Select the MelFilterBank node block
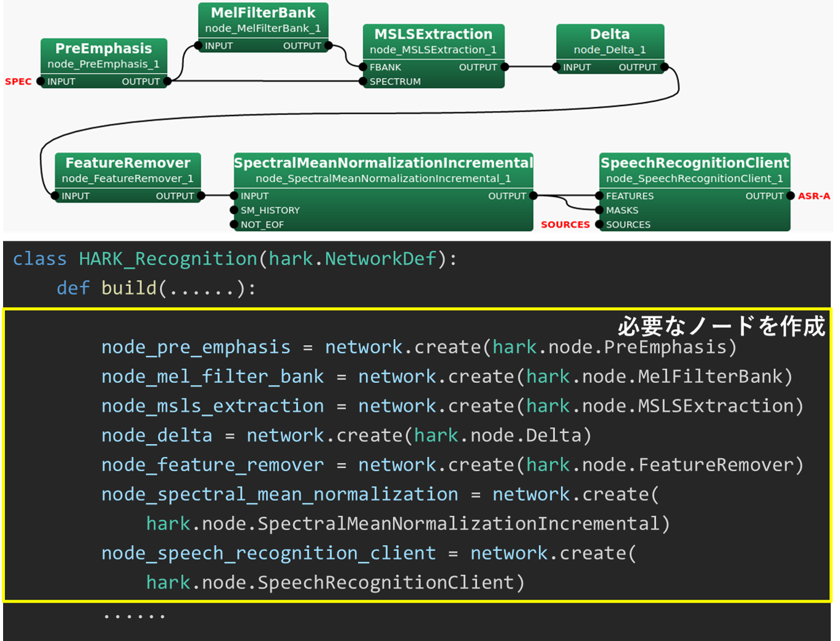The height and width of the screenshot is (641, 840). (x=263, y=28)
